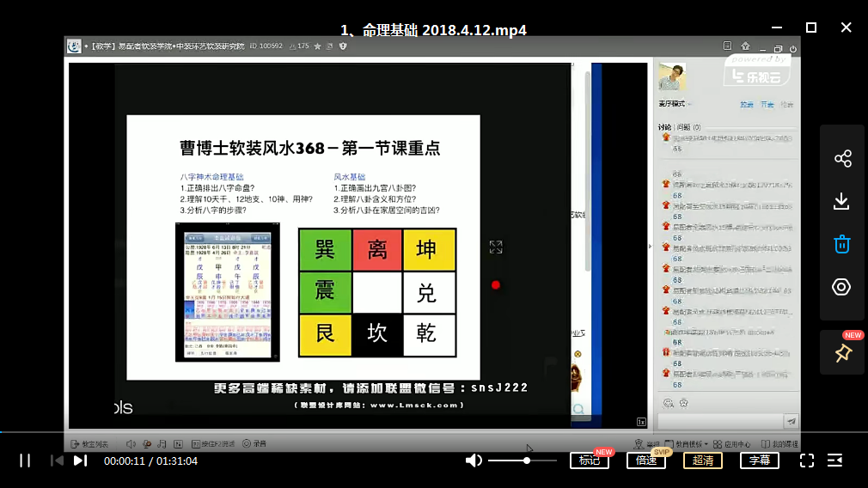
Task: Click the share icon in sidebar
Action: click(842, 159)
